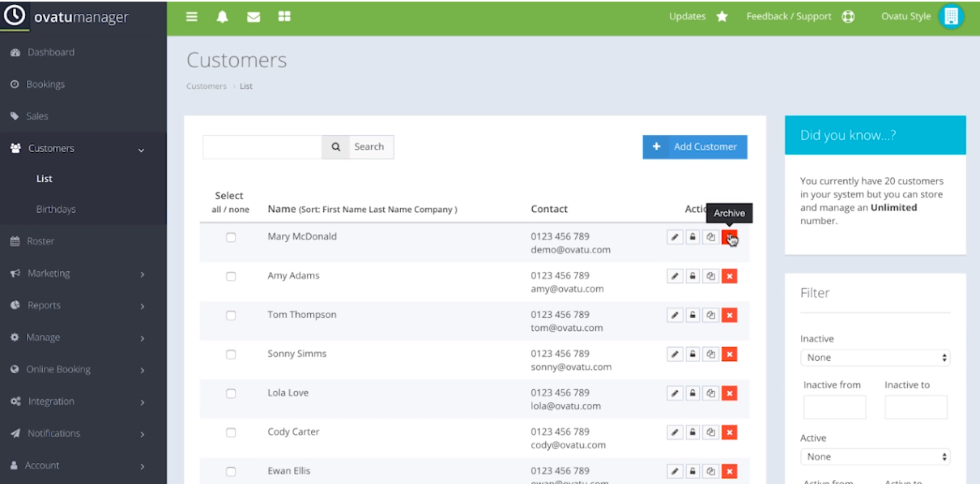Click the Add Customer button

coord(695,146)
